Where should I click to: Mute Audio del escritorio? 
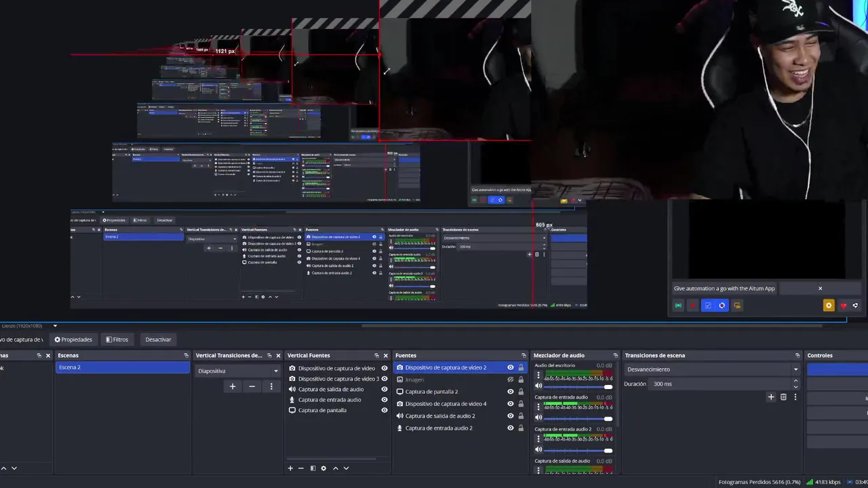[538, 386]
